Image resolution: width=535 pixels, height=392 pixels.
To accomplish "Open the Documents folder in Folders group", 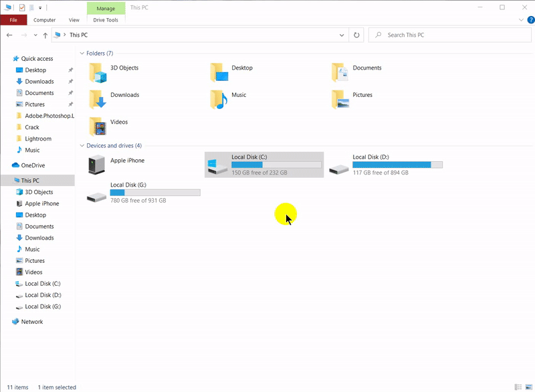I will 340,73.
